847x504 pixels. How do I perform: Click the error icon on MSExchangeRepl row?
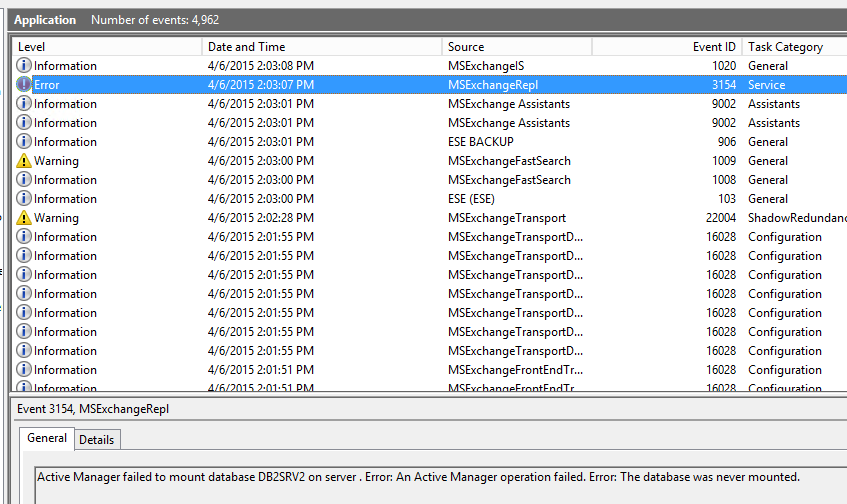(x=23, y=84)
